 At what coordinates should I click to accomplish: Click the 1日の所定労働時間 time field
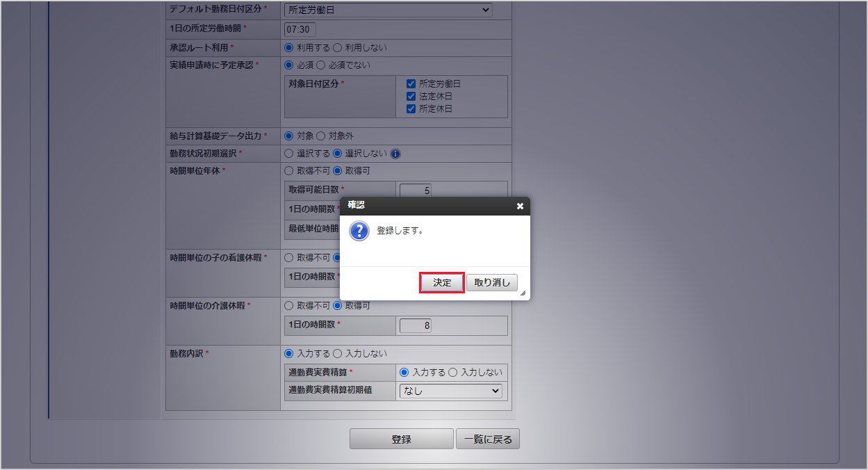click(x=300, y=29)
